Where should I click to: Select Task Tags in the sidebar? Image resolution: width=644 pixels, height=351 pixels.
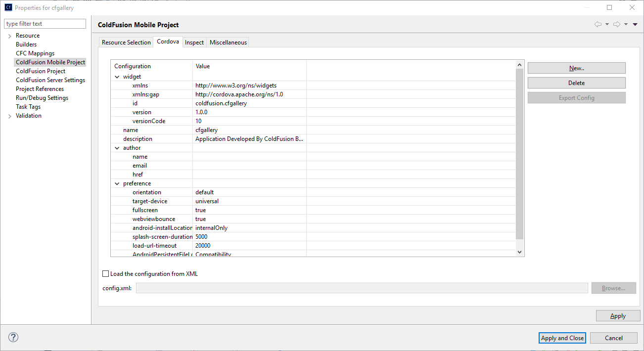click(28, 107)
